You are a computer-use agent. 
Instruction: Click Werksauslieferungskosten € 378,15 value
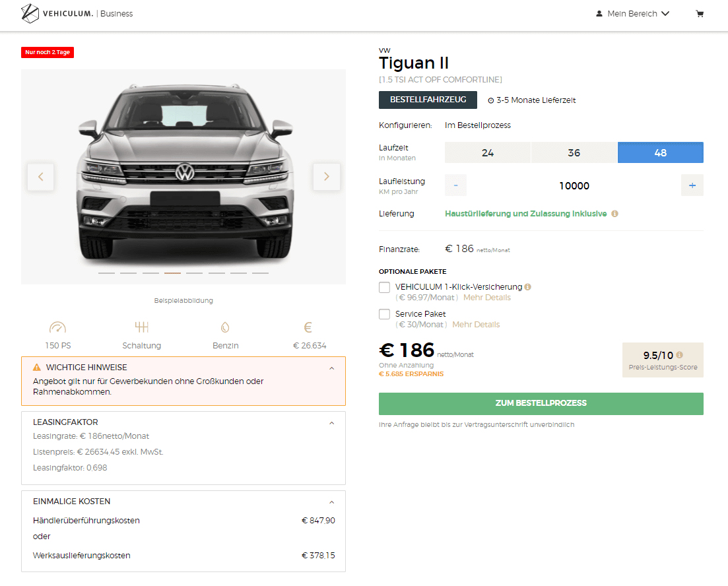318,556
